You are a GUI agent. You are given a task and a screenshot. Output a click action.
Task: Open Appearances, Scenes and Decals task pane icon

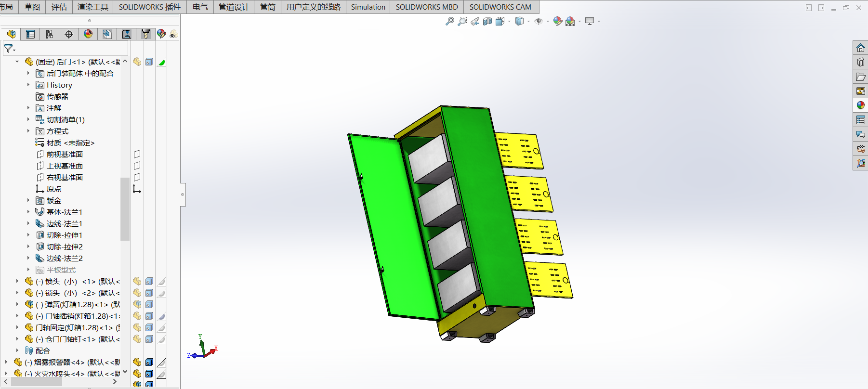861,105
